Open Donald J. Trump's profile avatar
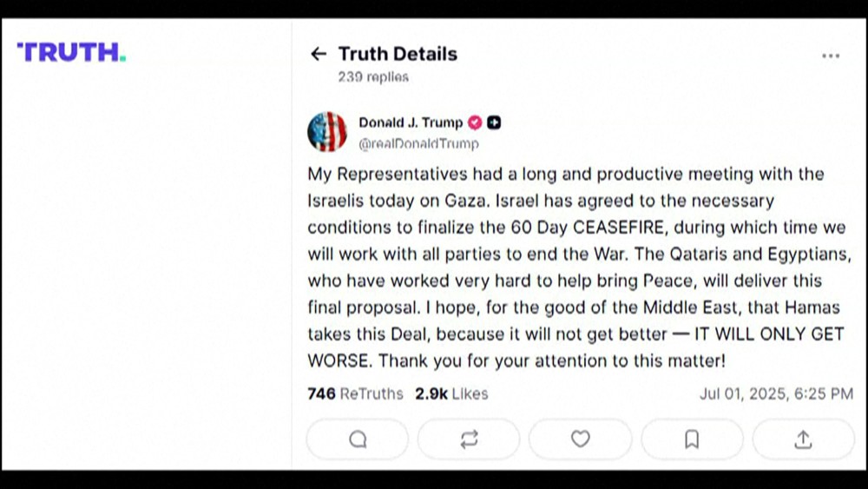This screenshot has height=489, width=868. 327,132
